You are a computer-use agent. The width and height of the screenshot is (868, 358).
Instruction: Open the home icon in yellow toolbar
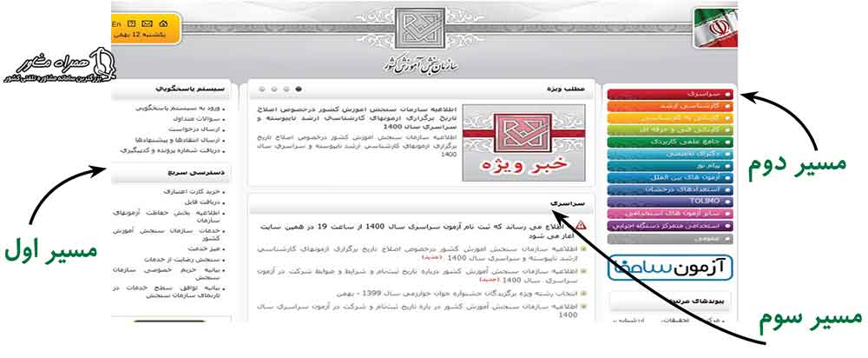click(163, 23)
